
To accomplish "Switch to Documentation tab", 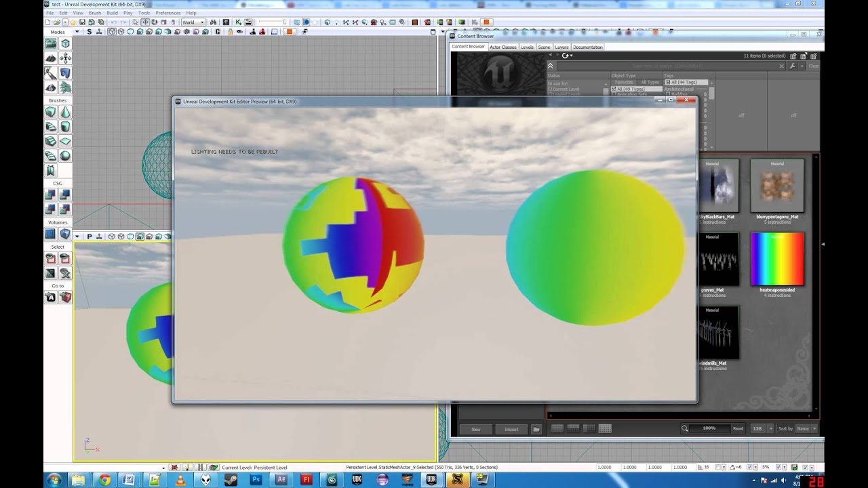I will tap(587, 47).
